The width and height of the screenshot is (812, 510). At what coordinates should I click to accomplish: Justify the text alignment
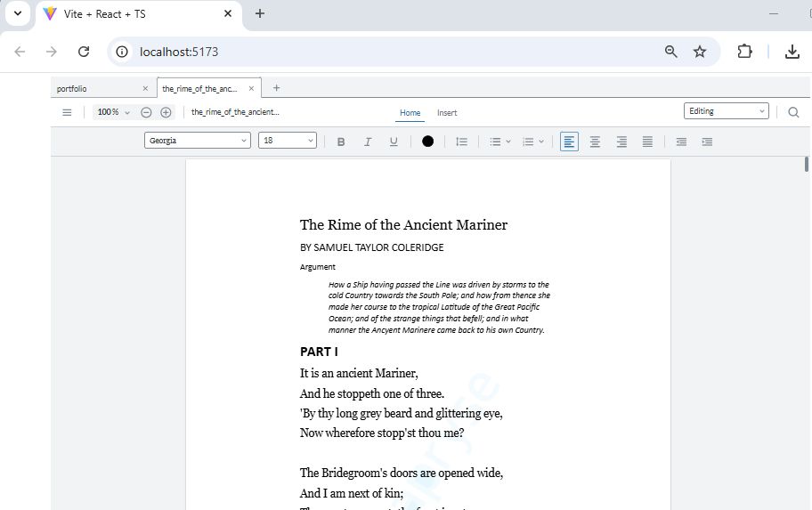click(x=647, y=142)
